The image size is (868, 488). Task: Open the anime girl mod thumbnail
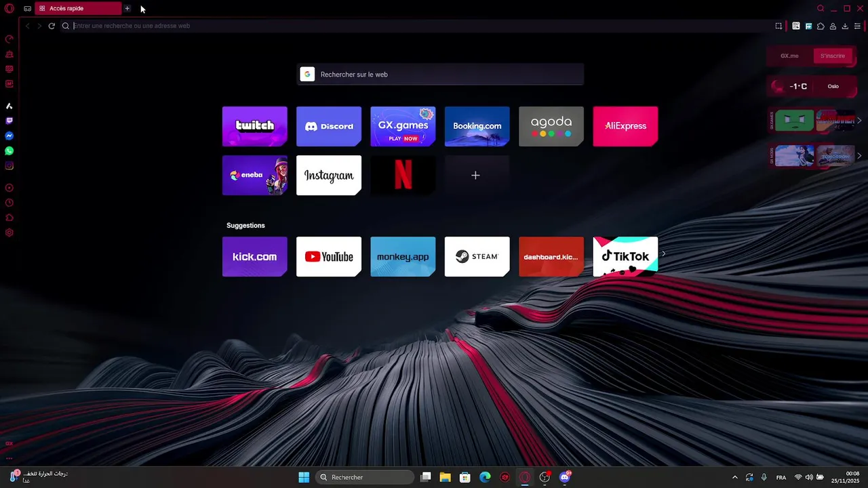[795, 156]
